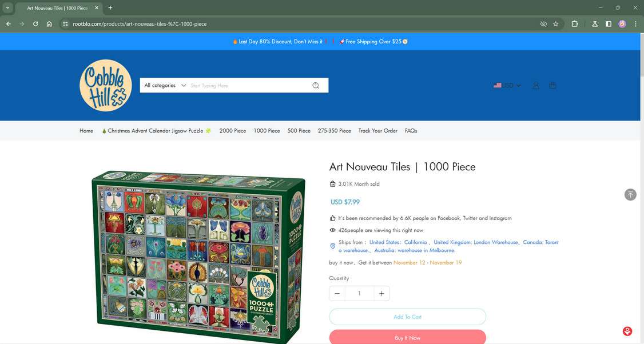Screen dimensions: 644x344
Task: Open the shopping cart icon
Action: point(553,85)
